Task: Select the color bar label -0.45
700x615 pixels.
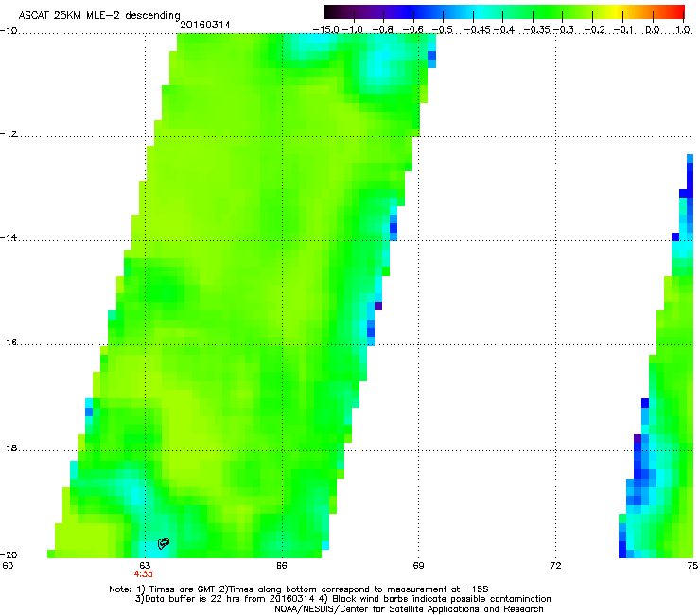Action: 476,30
